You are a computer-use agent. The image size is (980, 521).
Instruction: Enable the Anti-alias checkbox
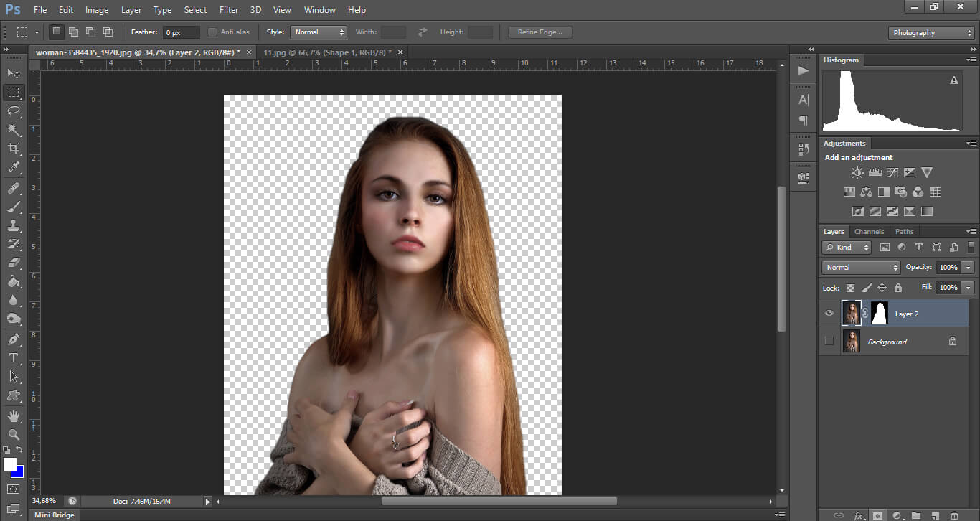click(212, 32)
